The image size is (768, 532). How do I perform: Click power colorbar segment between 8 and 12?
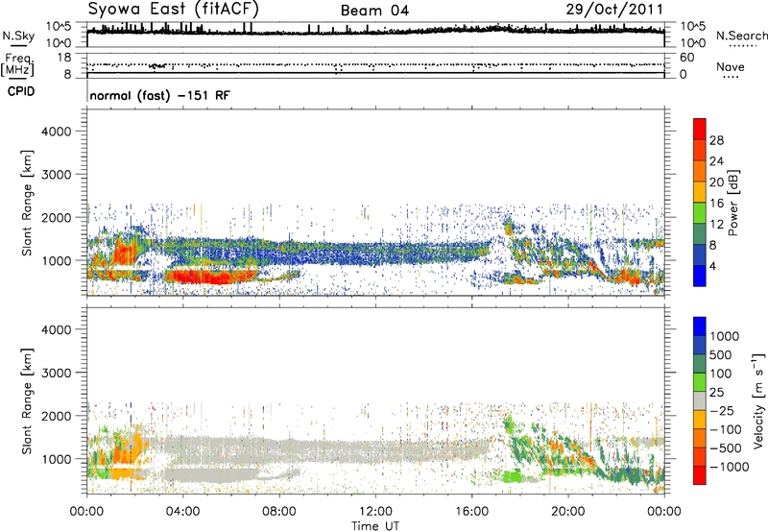click(x=700, y=234)
